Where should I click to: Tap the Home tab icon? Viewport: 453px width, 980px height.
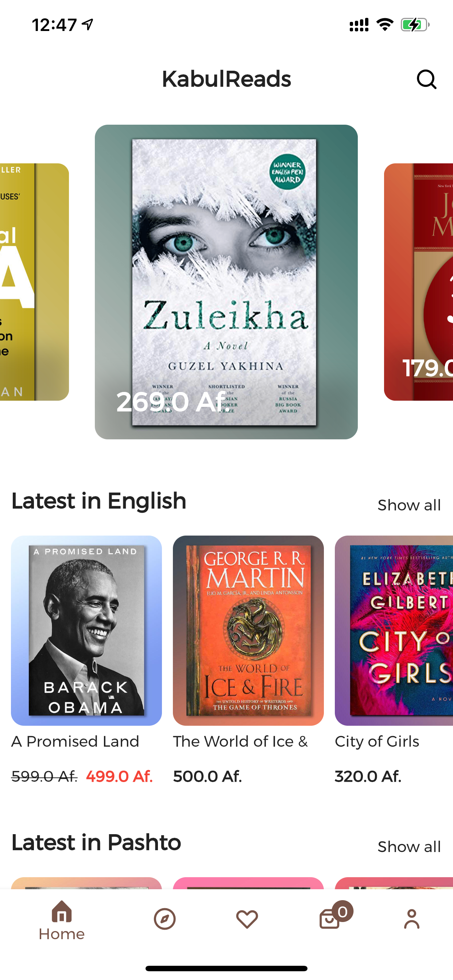pyautogui.click(x=62, y=911)
